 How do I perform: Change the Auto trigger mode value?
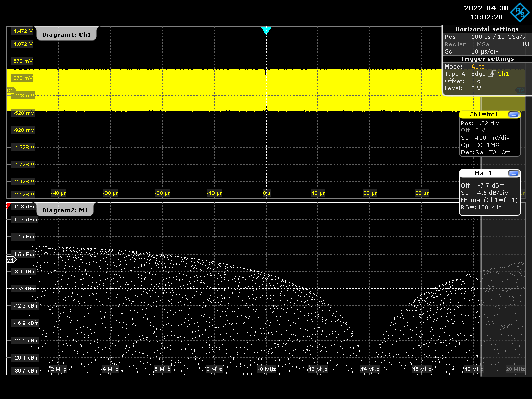pos(478,66)
